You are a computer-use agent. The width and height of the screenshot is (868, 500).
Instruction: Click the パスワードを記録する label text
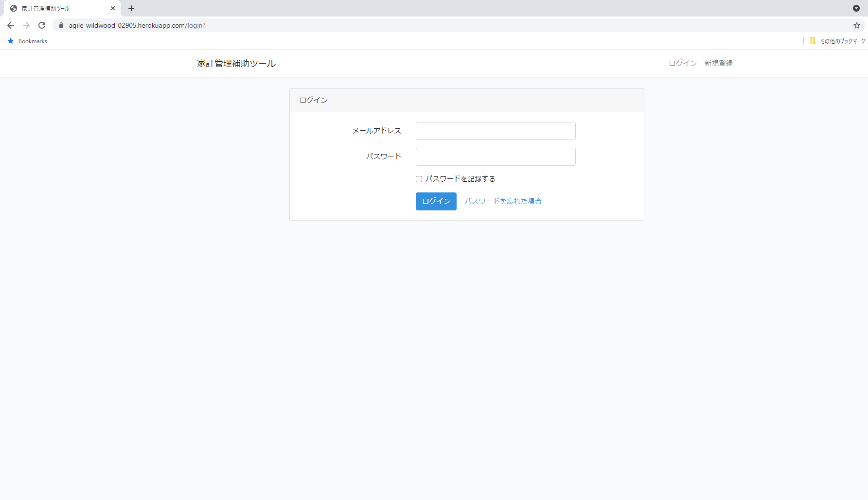[x=461, y=179]
